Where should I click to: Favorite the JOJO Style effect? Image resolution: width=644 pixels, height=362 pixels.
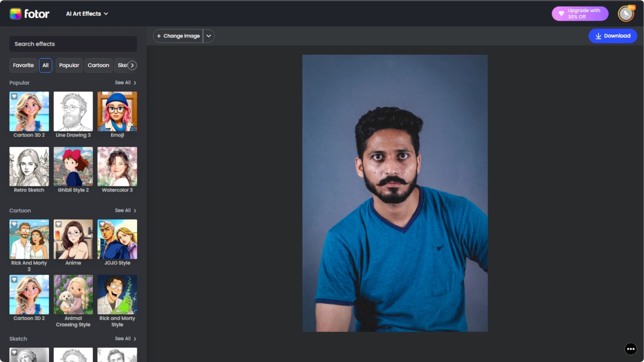click(x=102, y=224)
